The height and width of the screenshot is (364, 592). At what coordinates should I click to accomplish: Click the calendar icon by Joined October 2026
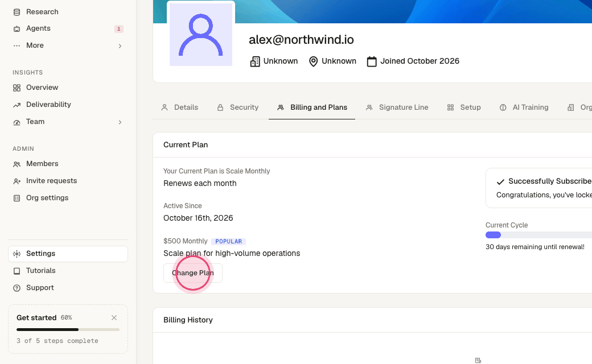pos(372,61)
